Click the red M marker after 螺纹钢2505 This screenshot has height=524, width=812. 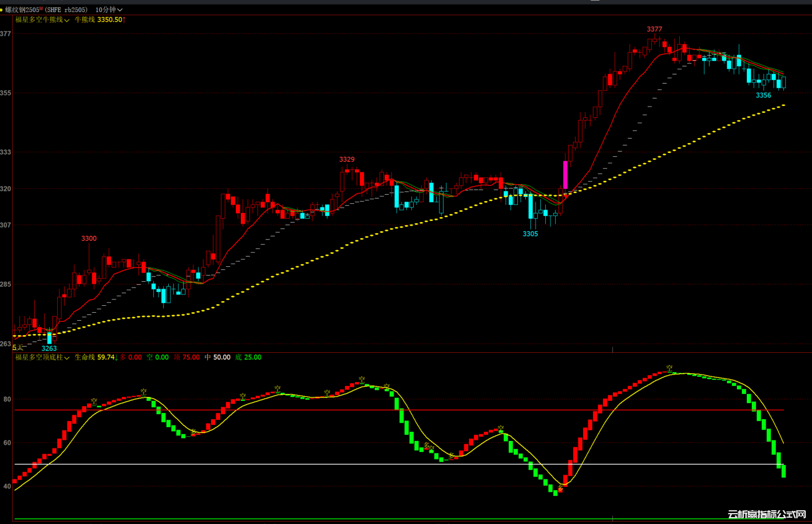(x=41, y=9)
